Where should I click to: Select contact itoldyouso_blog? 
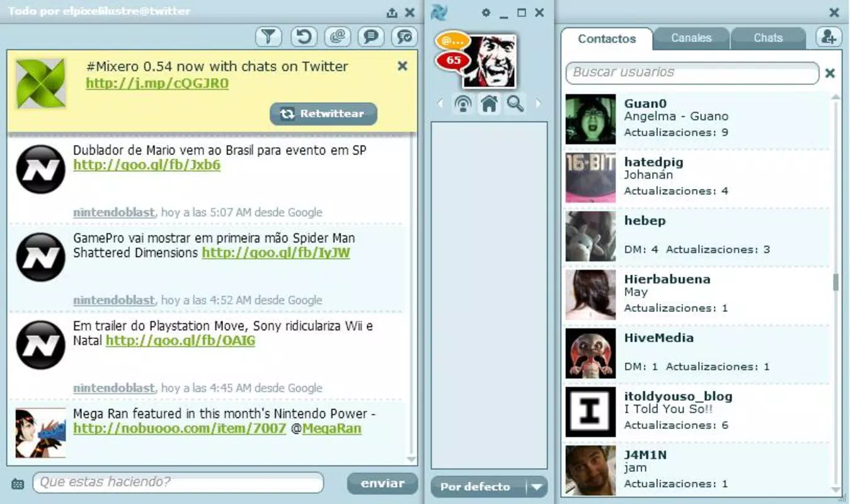pyautogui.click(x=696, y=411)
